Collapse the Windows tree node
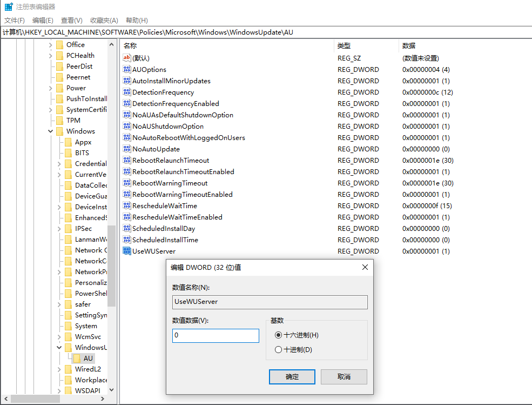532x405 pixels. point(50,131)
